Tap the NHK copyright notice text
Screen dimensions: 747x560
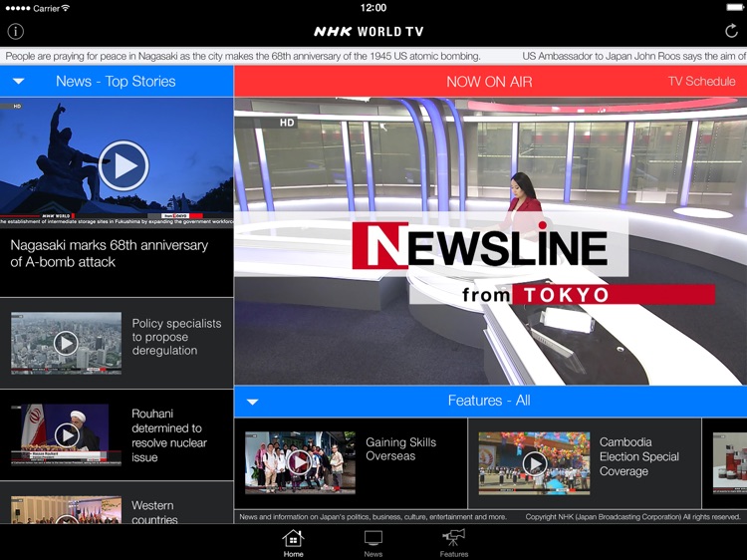[632, 517]
